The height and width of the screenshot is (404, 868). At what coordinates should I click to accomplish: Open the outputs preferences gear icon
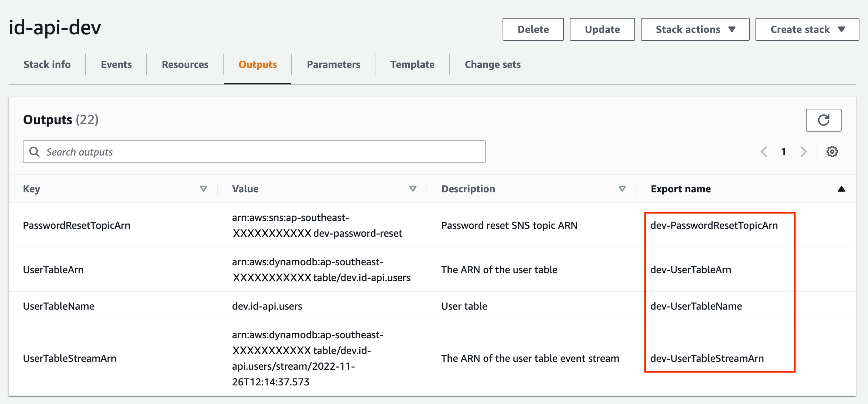pyautogui.click(x=833, y=152)
